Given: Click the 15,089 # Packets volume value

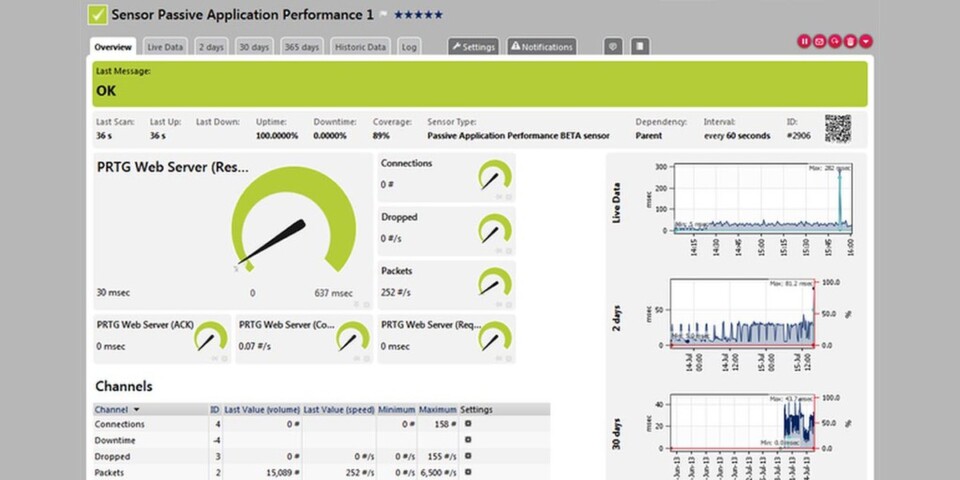Looking at the screenshot, I should [x=285, y=472].
